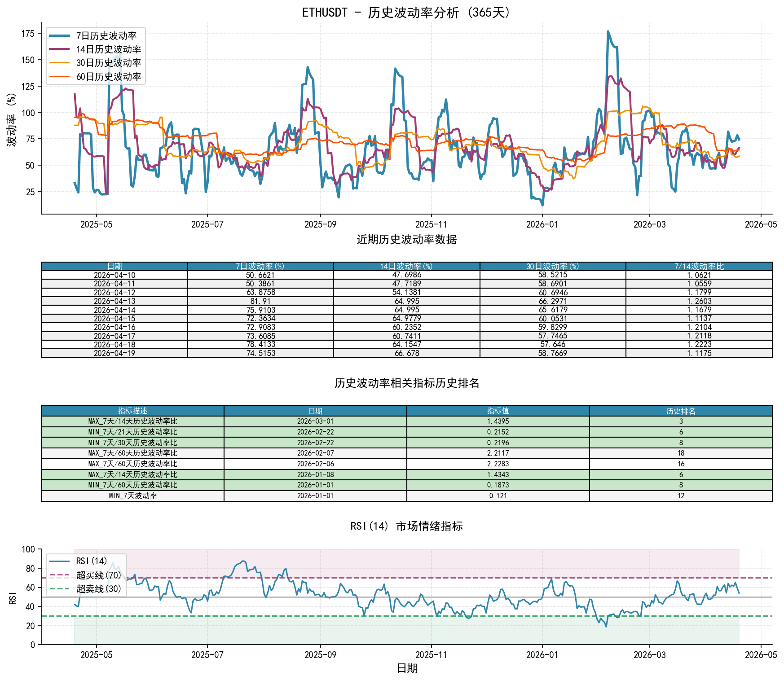The width and height of the screenshot is (784, 680).
Task: Click the 7日历史波动率 legend line swatch
Action: [60, 36]
